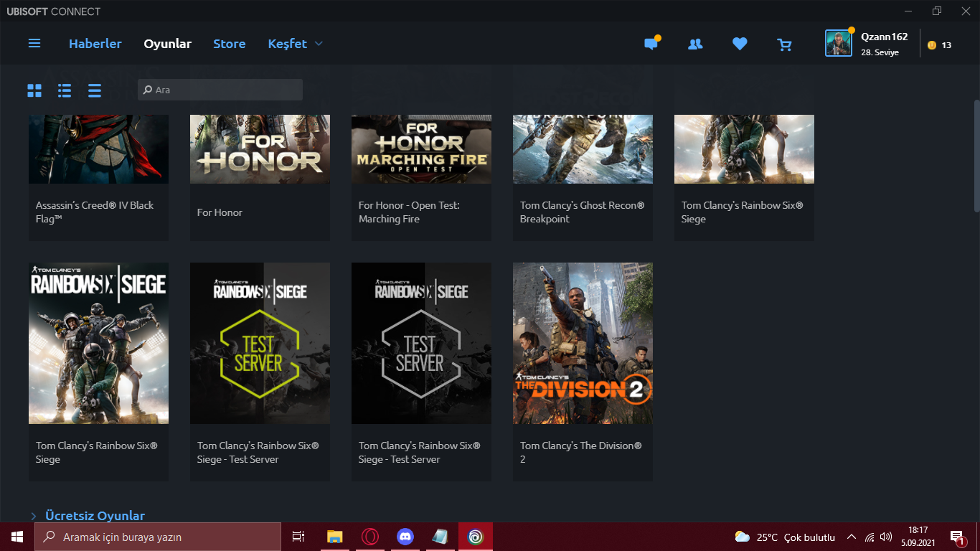Click the Ücretsiz Oyunlar heading link
Screen dimensions: 980x551
(x=95, y=516)
